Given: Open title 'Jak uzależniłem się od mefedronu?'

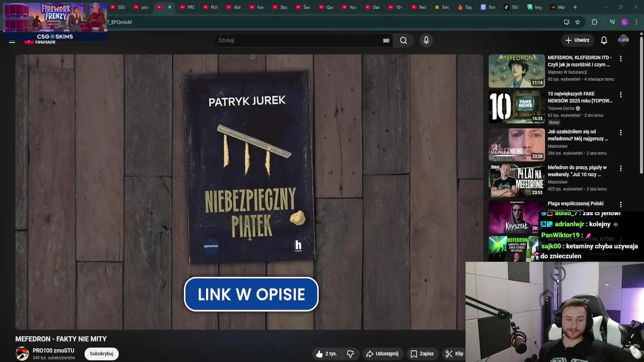Looking at the screenshot, I should [x=578, y=135].
